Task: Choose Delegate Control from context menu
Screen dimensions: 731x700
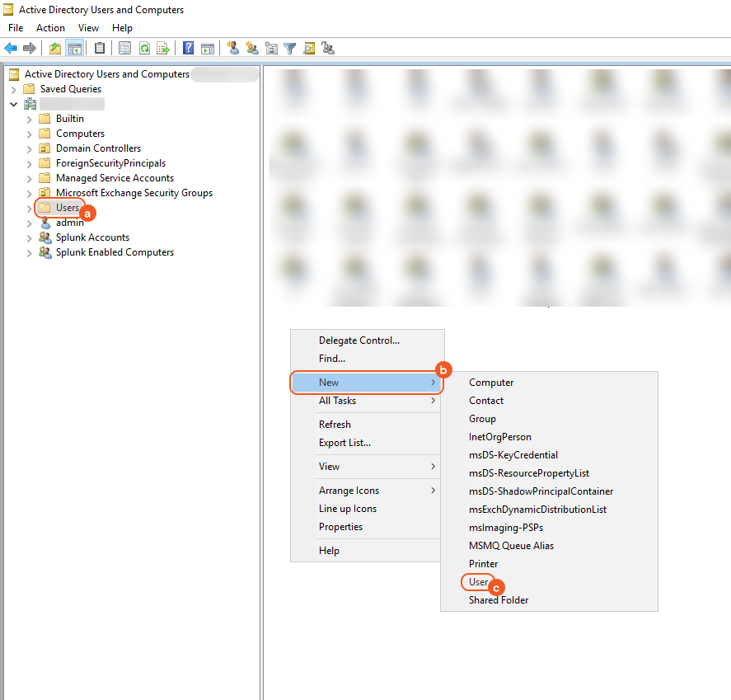Action: (x=358, y=341)
